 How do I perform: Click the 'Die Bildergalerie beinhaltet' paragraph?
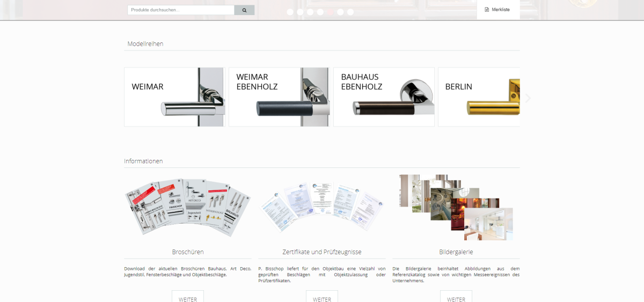[456, 274]
